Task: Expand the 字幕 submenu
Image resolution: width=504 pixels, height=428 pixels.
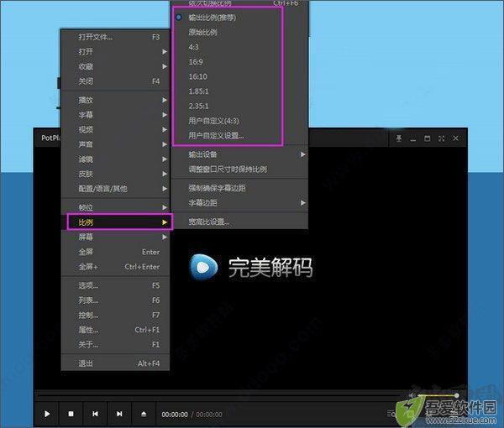Action: [115, 115]
